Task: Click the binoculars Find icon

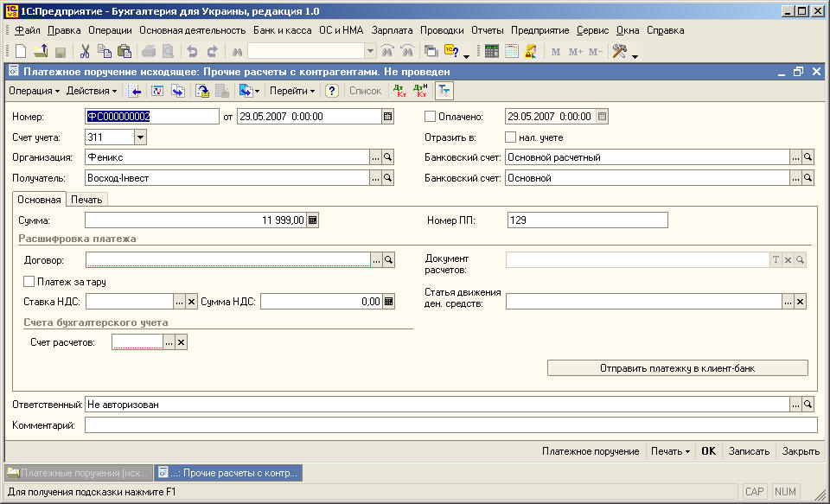Action: (x=237, y=52)
